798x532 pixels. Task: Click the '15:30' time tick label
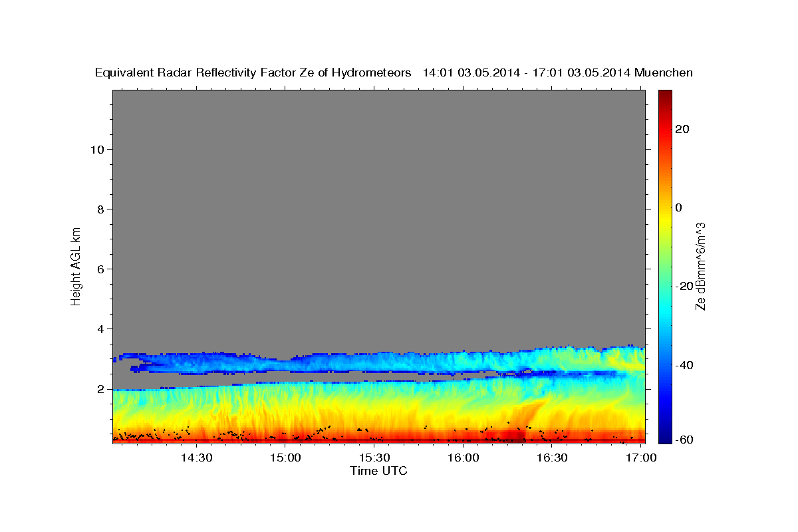click(374, 458)
